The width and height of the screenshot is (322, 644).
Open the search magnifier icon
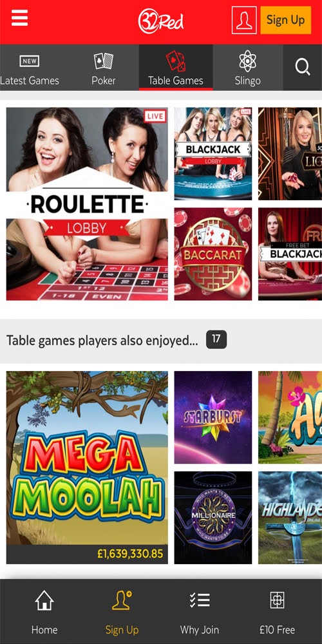pos(303,66)
